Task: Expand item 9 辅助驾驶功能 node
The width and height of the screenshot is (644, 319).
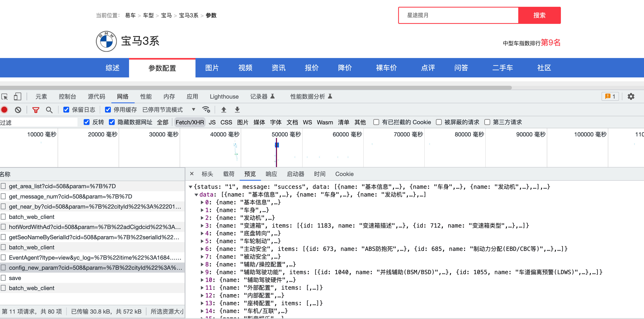Action: coord(202,272)
